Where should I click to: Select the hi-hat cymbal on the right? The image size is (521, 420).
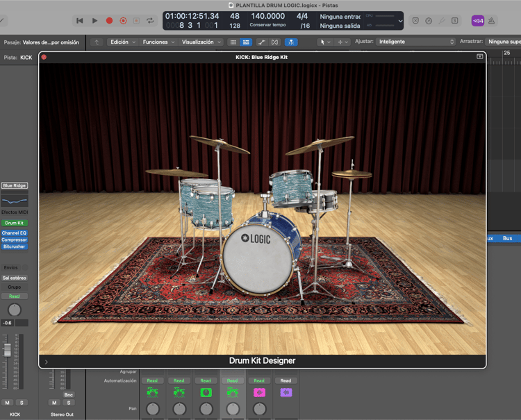coord(352,174)
